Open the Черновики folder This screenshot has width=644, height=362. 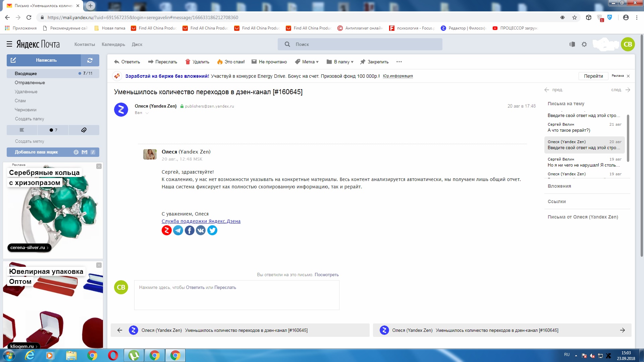pos(25,110)
